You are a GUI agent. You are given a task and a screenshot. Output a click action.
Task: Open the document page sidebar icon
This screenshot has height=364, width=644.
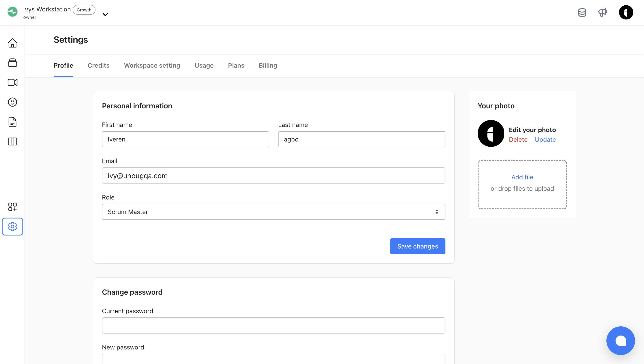point(12,122)
